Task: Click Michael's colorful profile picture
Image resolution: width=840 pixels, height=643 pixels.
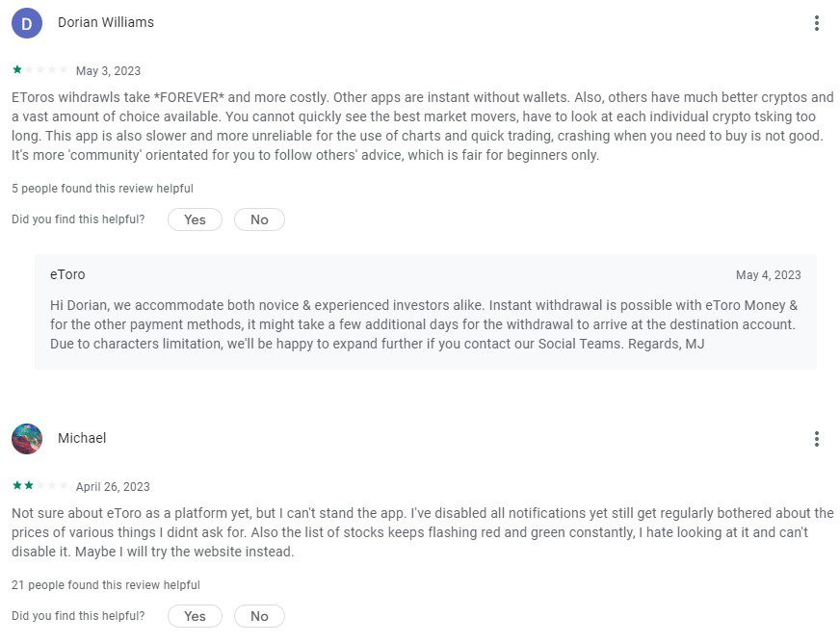Action: click(x=27, y=439)
